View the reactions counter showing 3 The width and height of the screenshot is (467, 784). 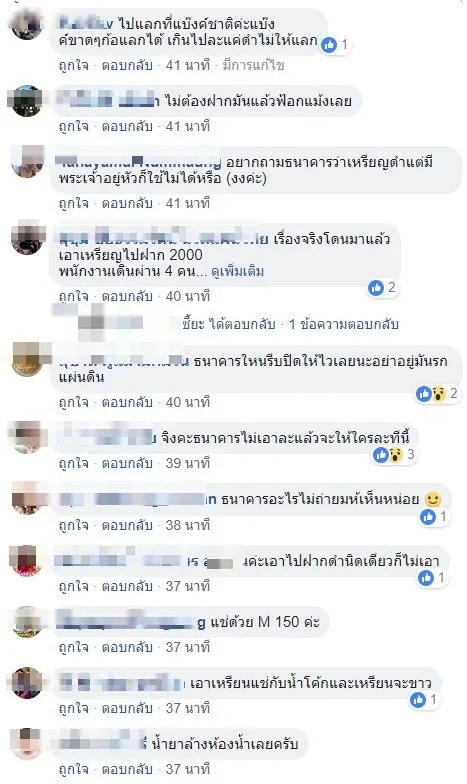pos(394,454)
